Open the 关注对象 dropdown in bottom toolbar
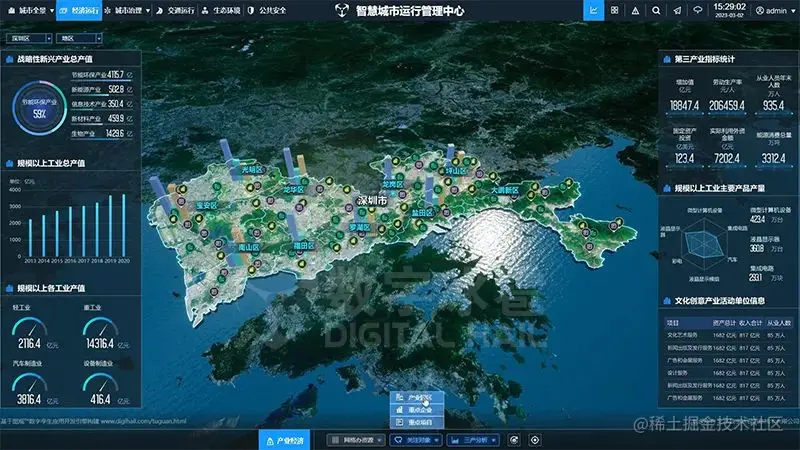Image resolution: width=800 pixels, height=450 pixels. point(416,440)
